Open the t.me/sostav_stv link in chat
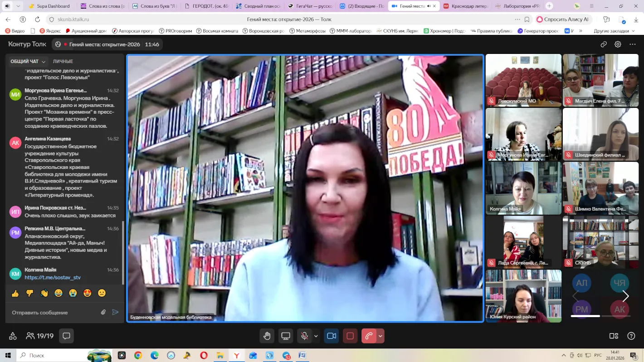The width and height of the screenshot is (644, 362). [x=53, y=277]
